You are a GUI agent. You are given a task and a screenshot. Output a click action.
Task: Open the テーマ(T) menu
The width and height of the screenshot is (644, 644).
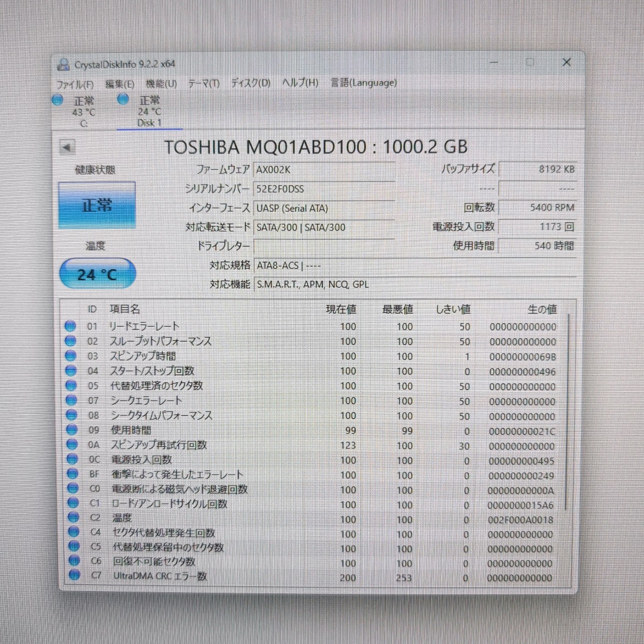tap(204, 83)
